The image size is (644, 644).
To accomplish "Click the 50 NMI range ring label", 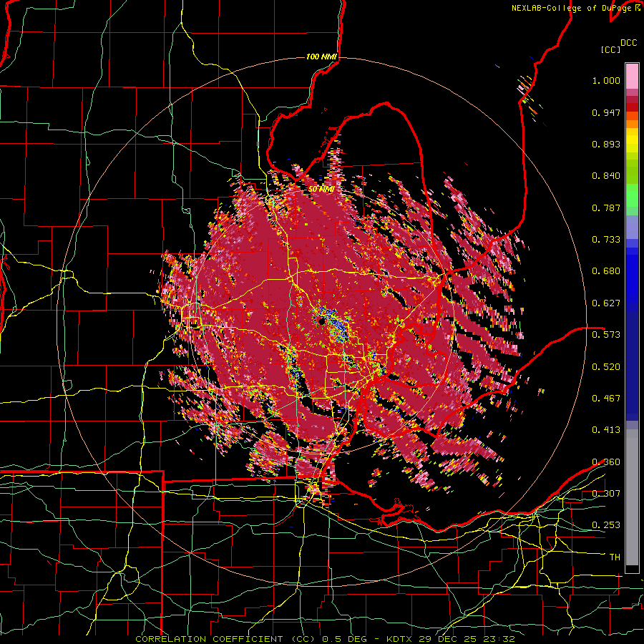I will click(x=321, y=190).
